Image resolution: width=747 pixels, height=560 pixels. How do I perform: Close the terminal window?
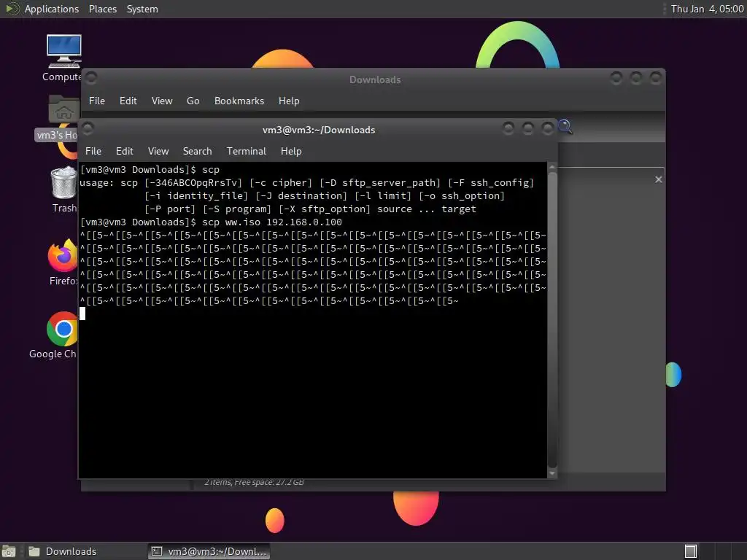pyautogui.click(x=547, y=128)
